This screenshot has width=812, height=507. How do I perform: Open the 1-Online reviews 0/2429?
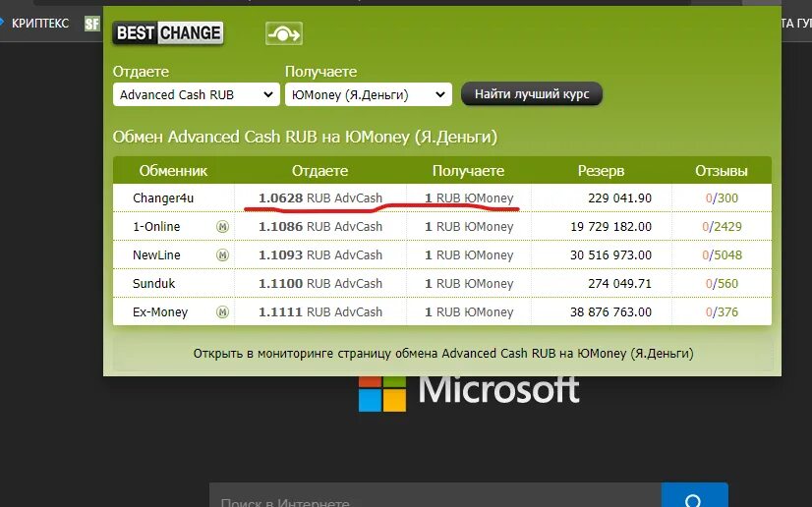coord(722,227)
